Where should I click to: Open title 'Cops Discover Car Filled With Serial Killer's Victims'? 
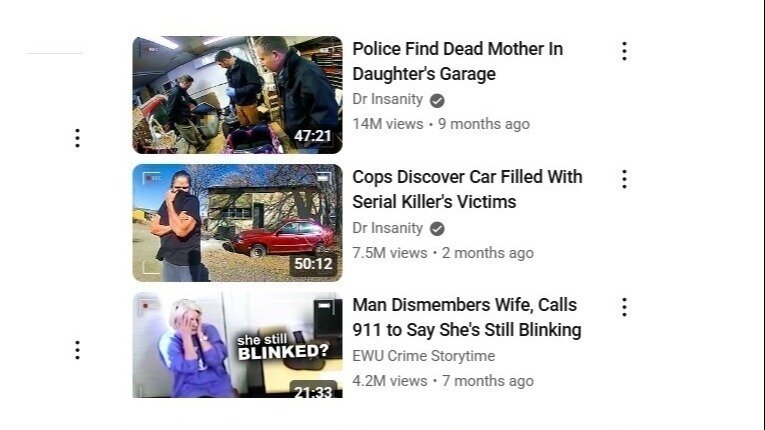467,189
